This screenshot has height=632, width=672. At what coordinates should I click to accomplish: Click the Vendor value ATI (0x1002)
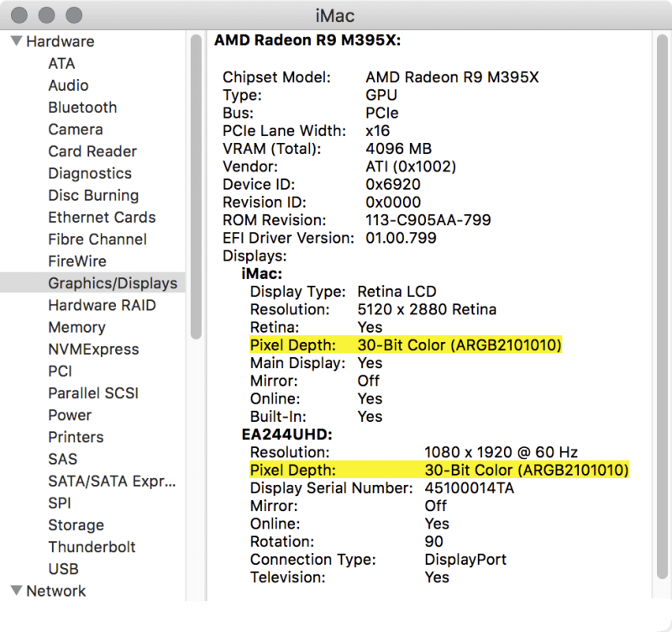(x=411, y=166)
